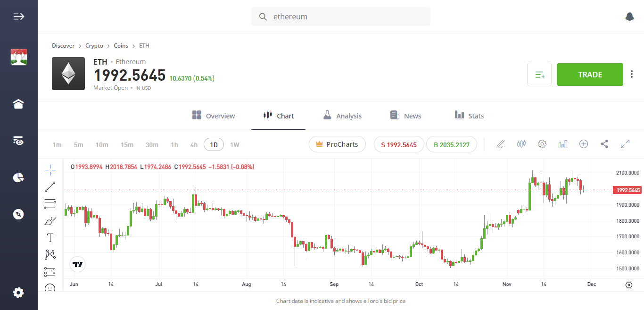Expand the chart to fullscreen

(x=626, y=144)
